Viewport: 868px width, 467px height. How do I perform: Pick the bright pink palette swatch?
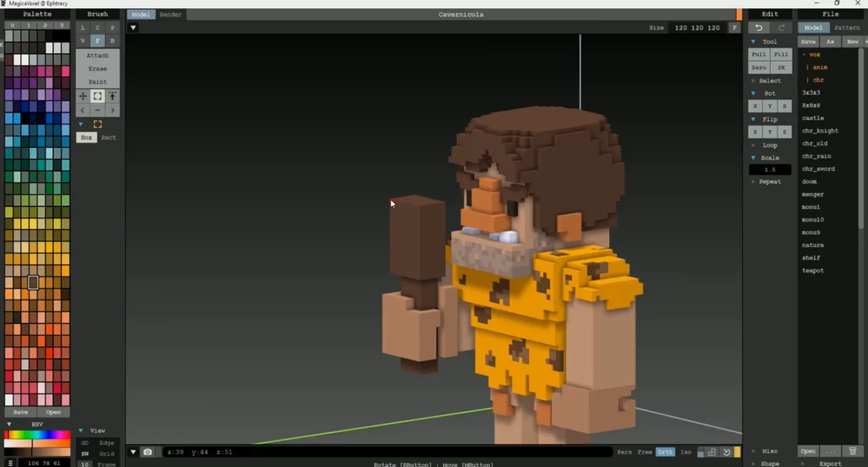(x=66, y=71)
